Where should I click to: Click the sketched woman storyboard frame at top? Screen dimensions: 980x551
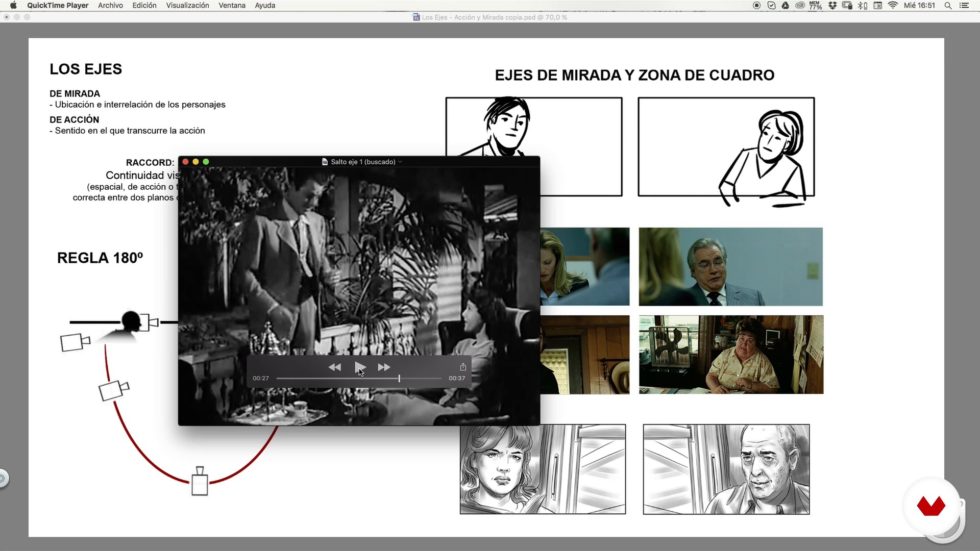[x=726, y=147]
